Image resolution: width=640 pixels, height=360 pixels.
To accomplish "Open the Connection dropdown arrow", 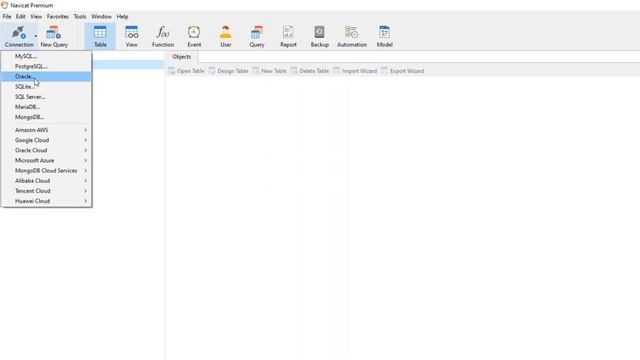I will [36, 36].
